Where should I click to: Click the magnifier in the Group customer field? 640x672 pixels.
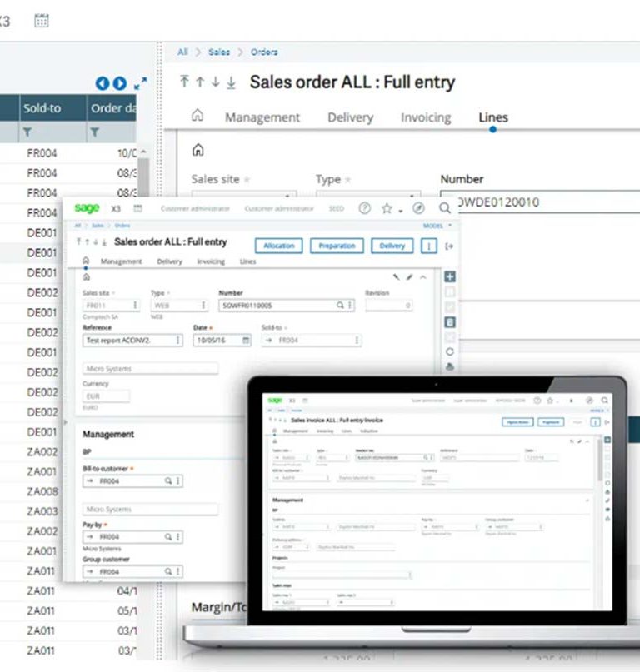[x=168, y=571]
